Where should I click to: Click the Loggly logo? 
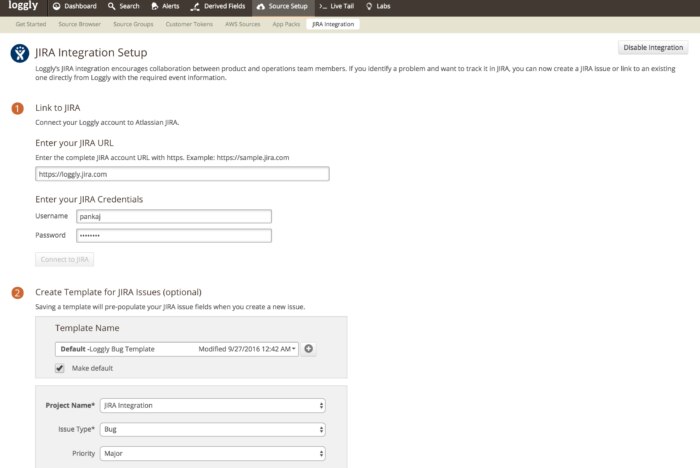click(23, 6)
